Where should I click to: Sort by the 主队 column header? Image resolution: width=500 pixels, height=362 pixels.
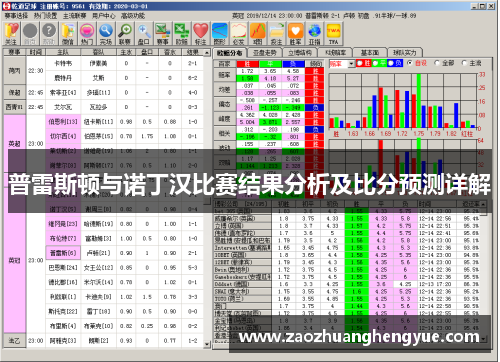[x=63, y=52]
